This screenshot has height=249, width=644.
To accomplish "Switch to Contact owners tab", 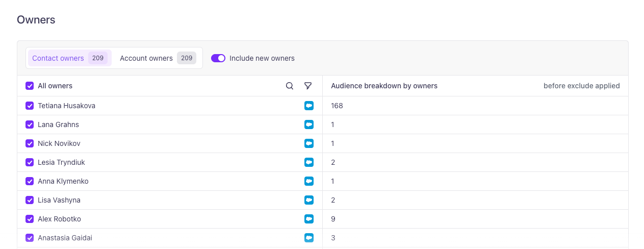I will point(69,58).
